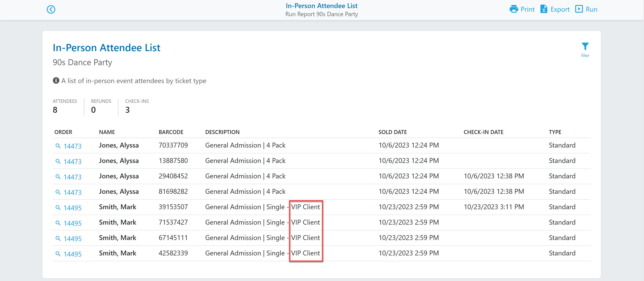This screenshot has height=281, width=644.
Task: Click the TYPE column header
Action: pos(555,132)
